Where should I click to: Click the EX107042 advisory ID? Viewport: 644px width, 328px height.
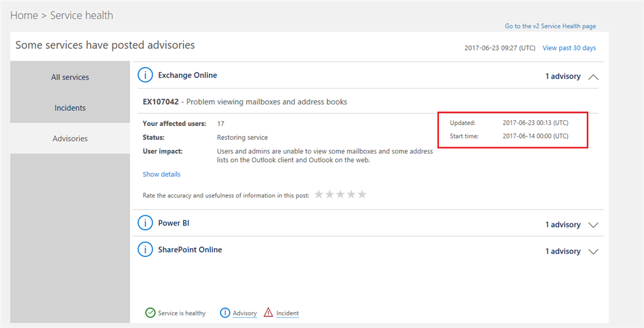160,102
